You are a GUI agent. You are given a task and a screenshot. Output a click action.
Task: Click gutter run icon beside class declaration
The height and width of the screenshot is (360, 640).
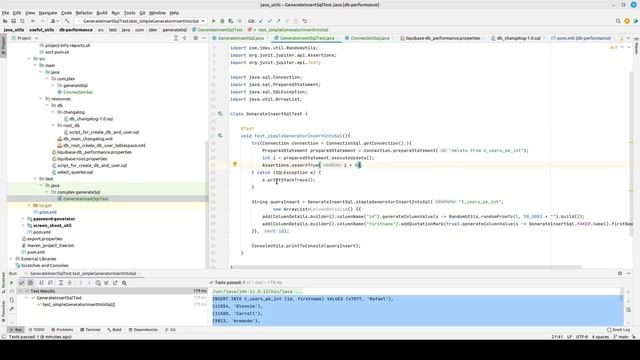click(x=220, y=114)
